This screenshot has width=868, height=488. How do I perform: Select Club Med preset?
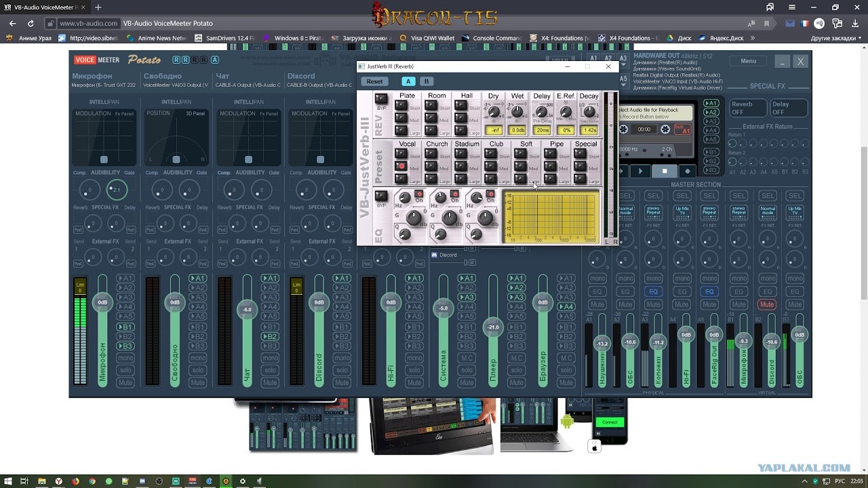click(491, 166)
